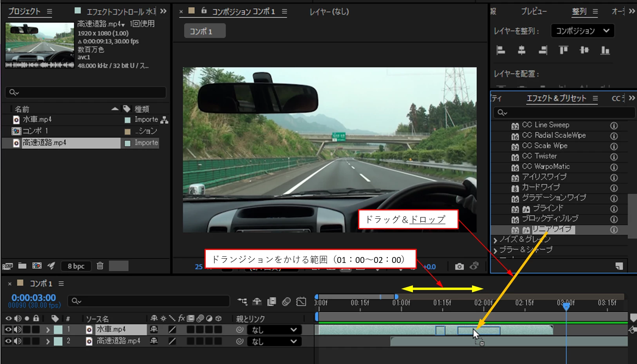Click the new composition icon in Project panel

click(37, 266)
